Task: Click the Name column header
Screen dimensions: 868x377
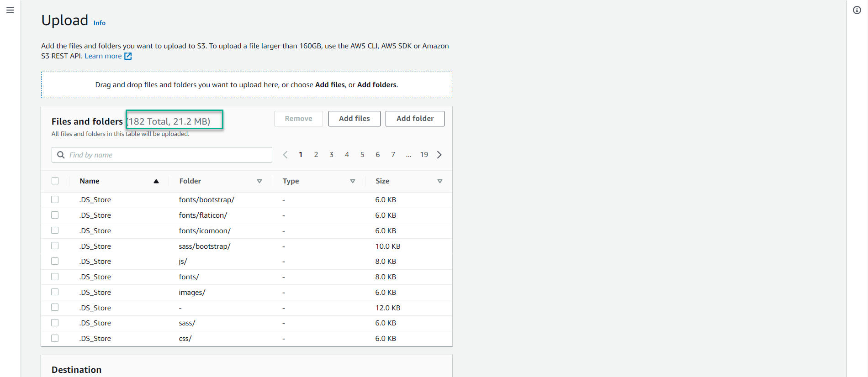Action: (x=90, y=181)
